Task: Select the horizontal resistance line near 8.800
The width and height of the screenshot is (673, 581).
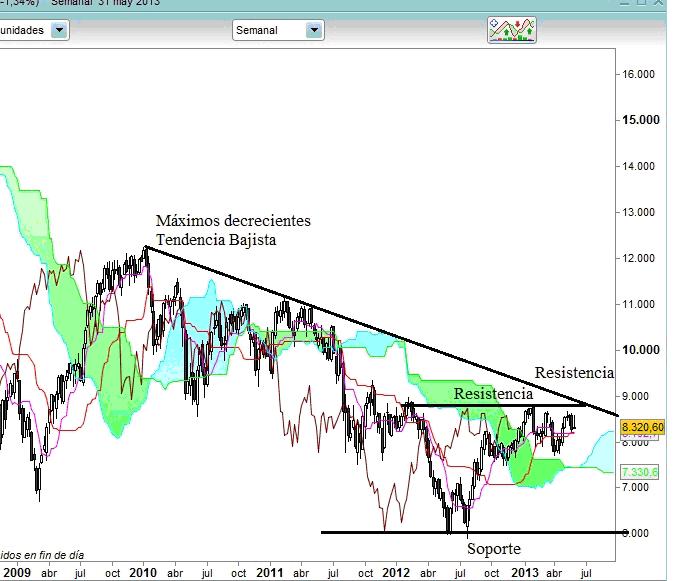Action: [494, 405]
